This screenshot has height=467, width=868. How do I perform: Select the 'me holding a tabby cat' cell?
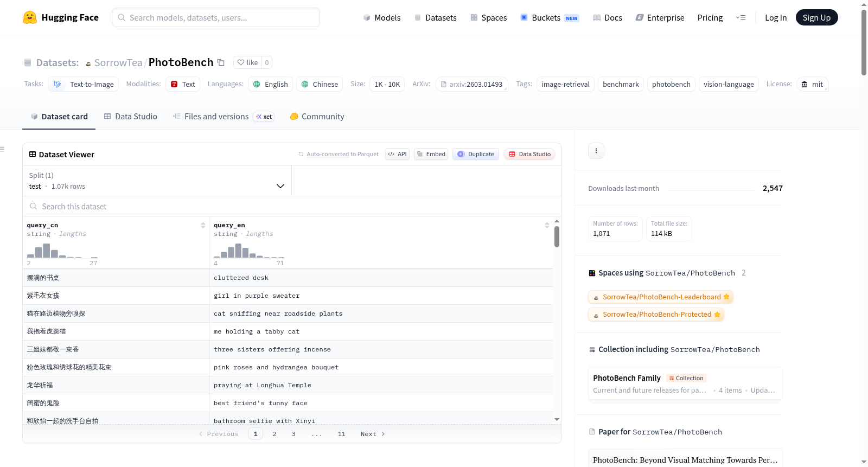coord(381,331)
